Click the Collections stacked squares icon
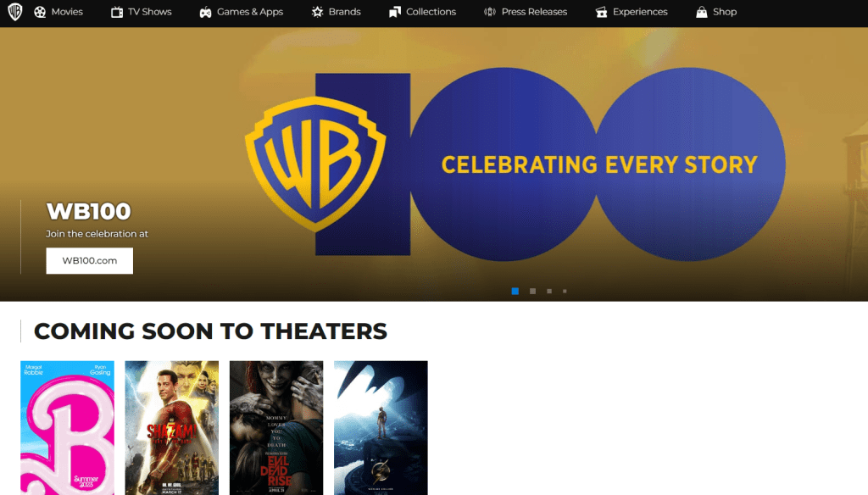 click(x=395, y=12)
